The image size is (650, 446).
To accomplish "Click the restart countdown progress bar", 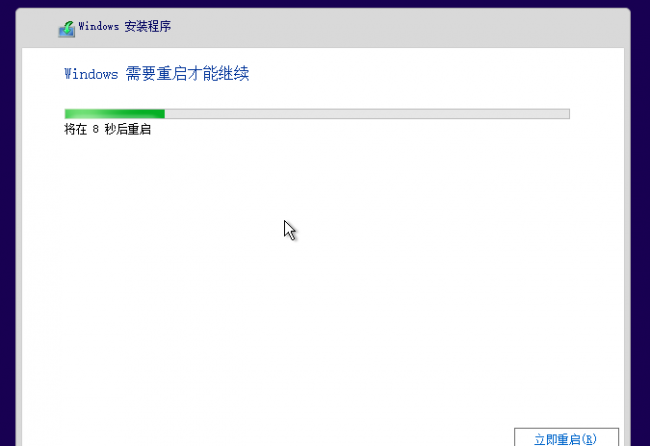I will click(317, 114).
